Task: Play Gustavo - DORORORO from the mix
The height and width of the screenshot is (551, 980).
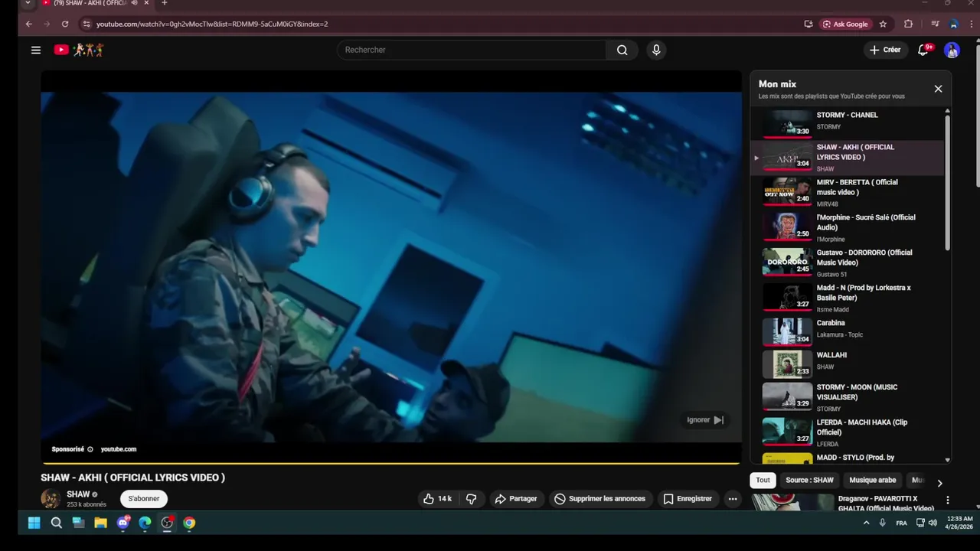Action: (x=848, y=262)
